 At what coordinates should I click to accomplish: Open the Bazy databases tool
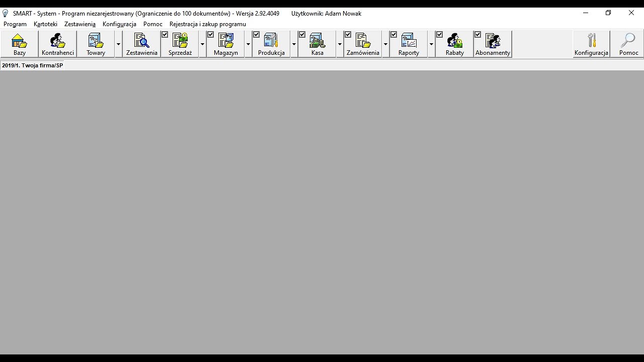click(19, 44)
